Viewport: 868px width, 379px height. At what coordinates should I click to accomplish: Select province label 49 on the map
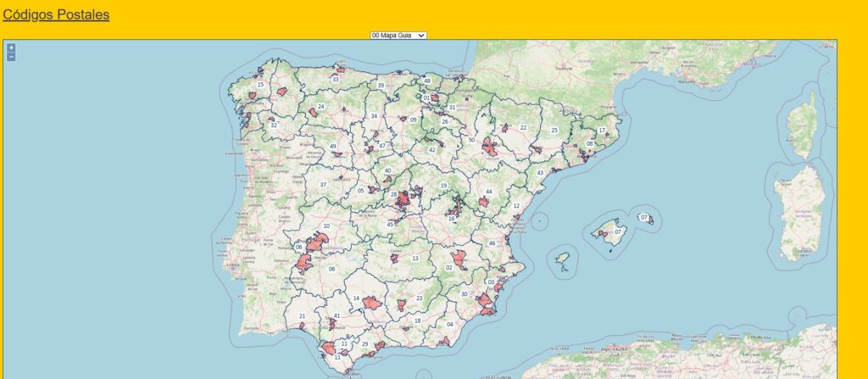332,147
